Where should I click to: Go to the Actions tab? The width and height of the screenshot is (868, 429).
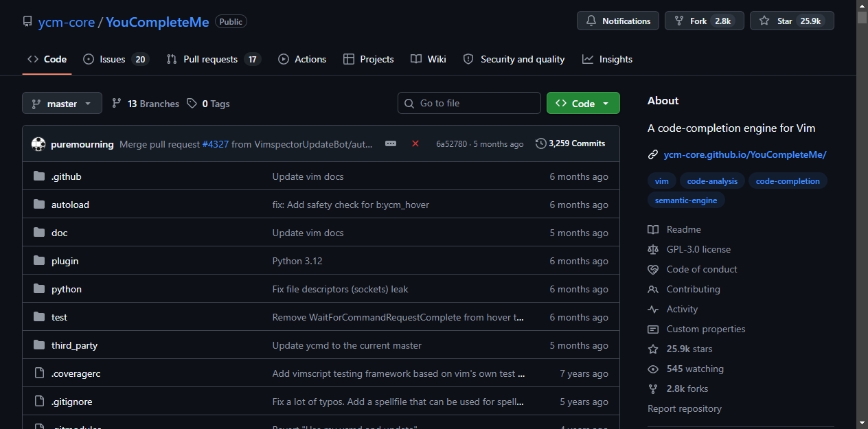[x=302, y=59]
